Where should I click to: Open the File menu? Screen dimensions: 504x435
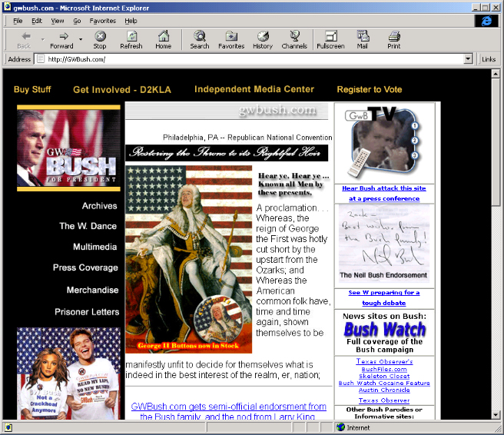coord(18,21)
